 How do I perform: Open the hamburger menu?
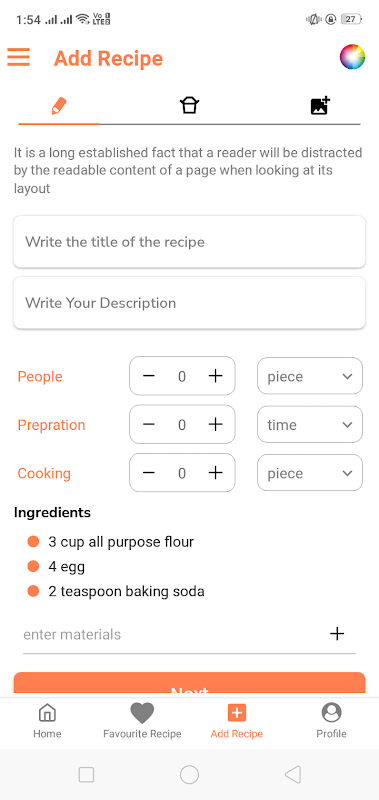[x=18, y=57]
